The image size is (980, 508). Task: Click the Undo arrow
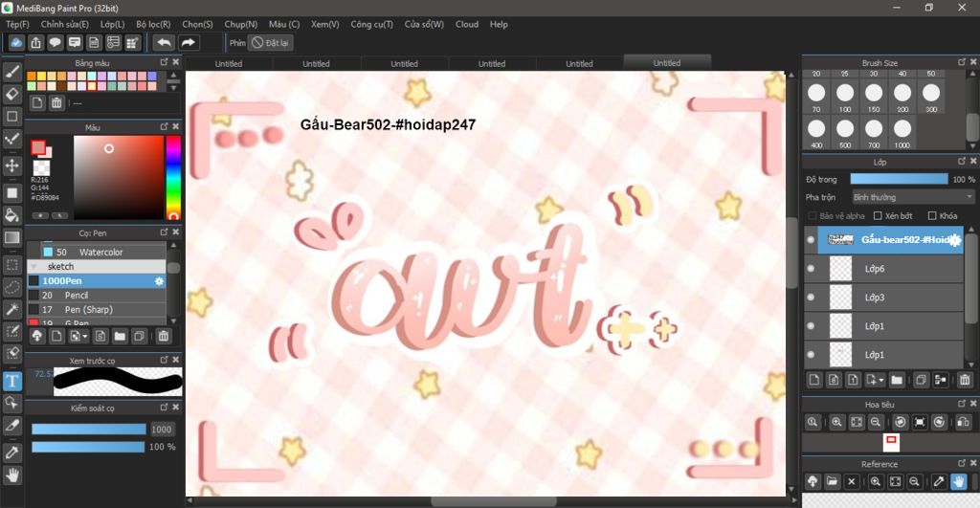pyautogui.click(x=164, y=42)
